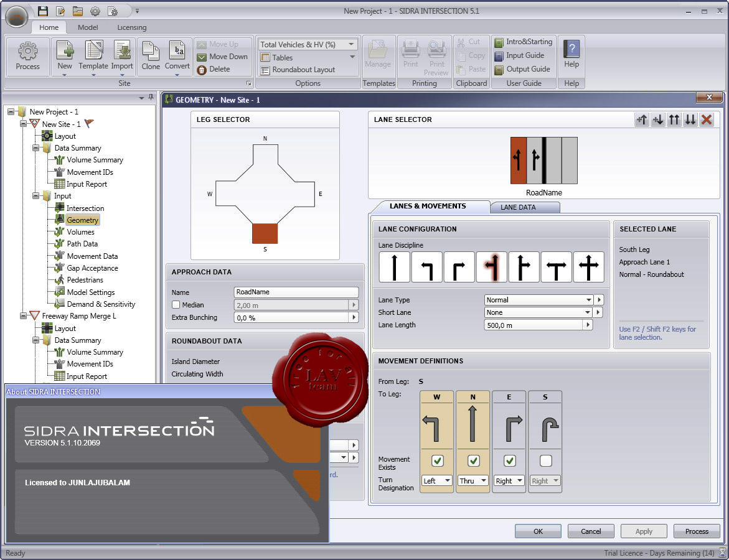Viewport: 729px width, 560px height.
Task: Open Volumes in the Input tree
Action: (x=80, y=232)
